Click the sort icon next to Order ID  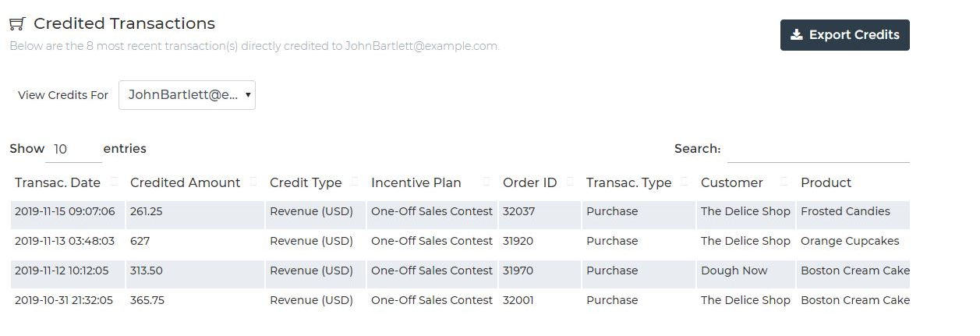tap(570, 182)
